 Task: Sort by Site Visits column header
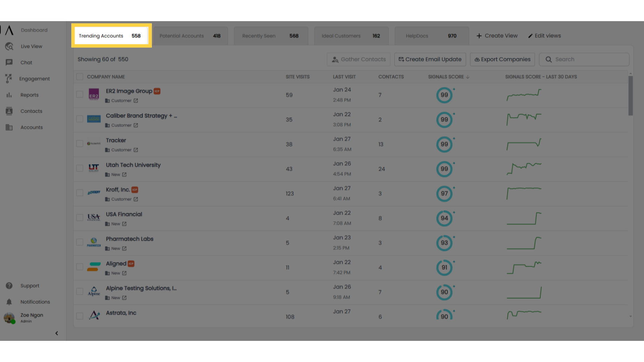coord(298,77)
